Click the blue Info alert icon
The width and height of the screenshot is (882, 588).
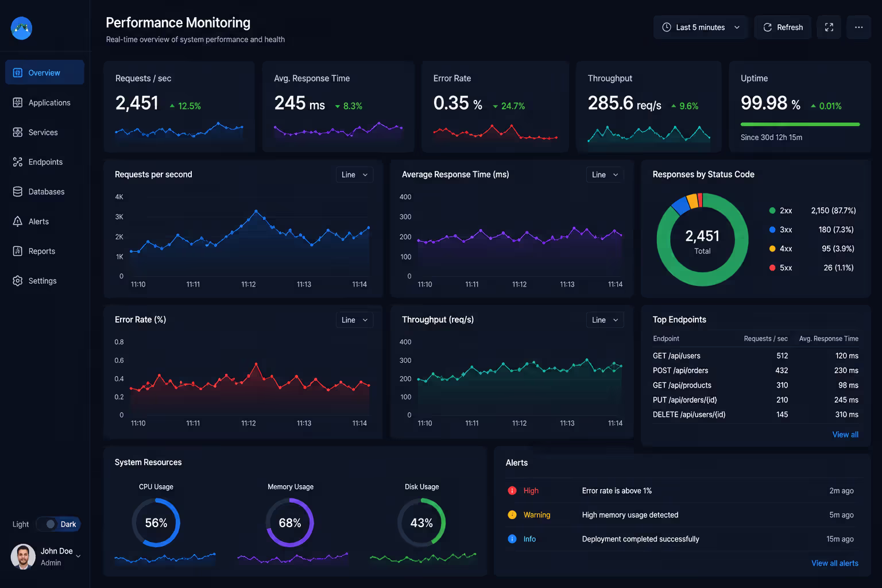(x=512, y=539)
